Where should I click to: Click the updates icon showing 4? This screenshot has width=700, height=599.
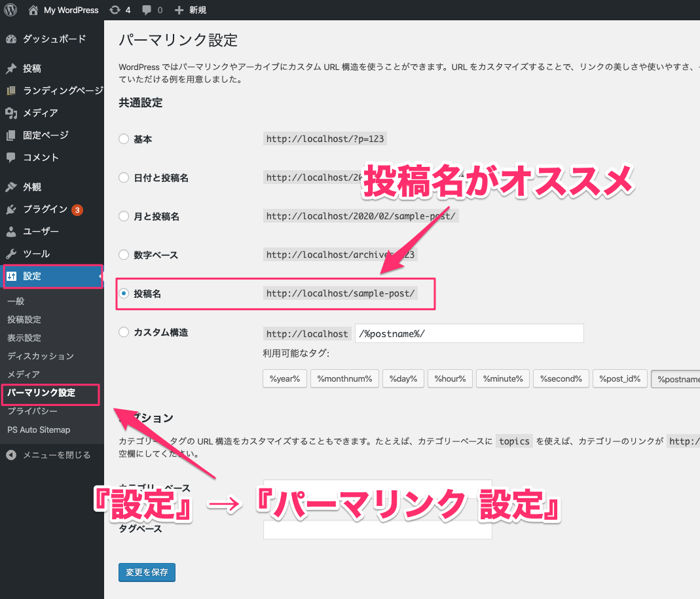point(115,10)
